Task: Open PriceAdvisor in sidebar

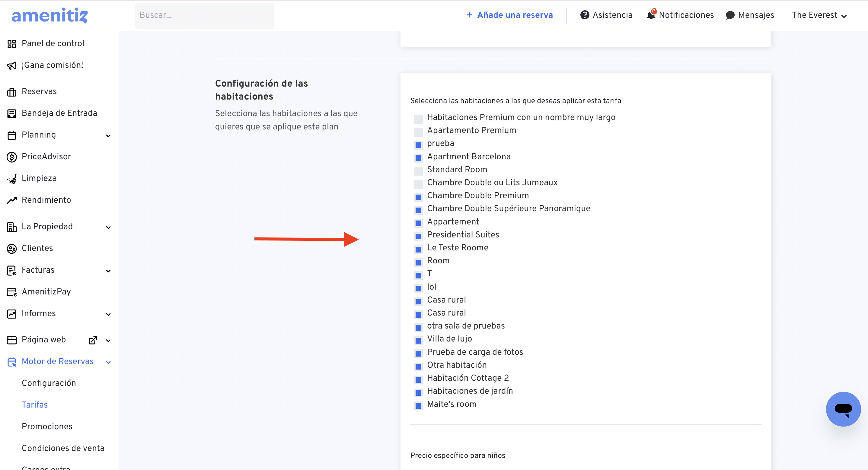Action: tap(46, 157)
